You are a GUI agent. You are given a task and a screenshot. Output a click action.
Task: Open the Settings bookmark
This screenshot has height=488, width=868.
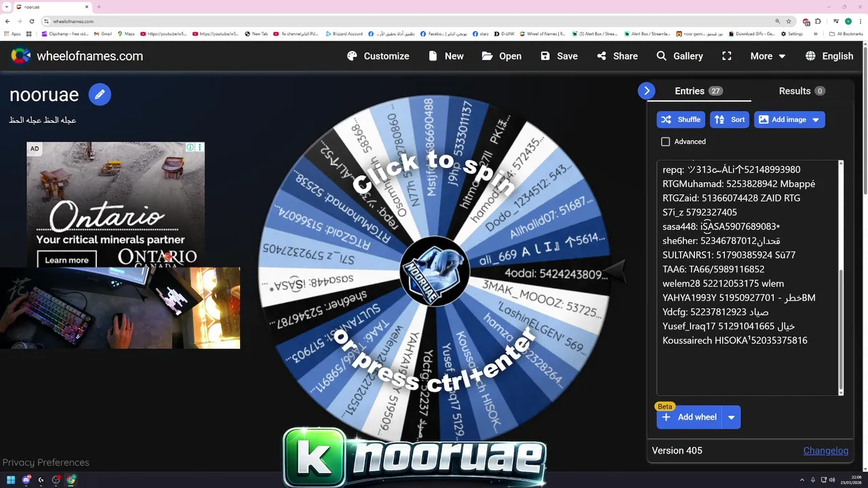click(792, 34)
